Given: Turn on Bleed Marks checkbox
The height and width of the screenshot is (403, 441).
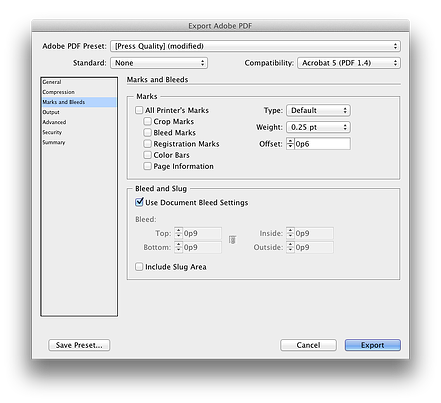Looking at the screenshot, I should pyautogui.click(x=147, y=133).
